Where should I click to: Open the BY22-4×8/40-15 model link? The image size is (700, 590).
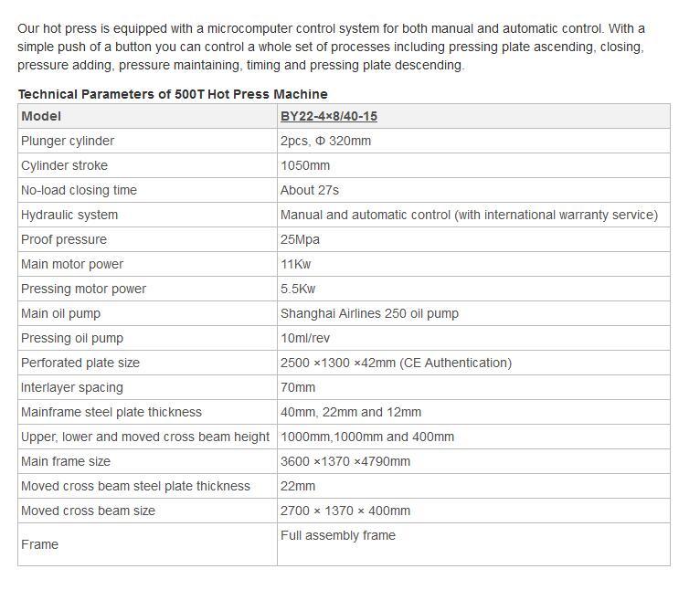click(329, 116)
